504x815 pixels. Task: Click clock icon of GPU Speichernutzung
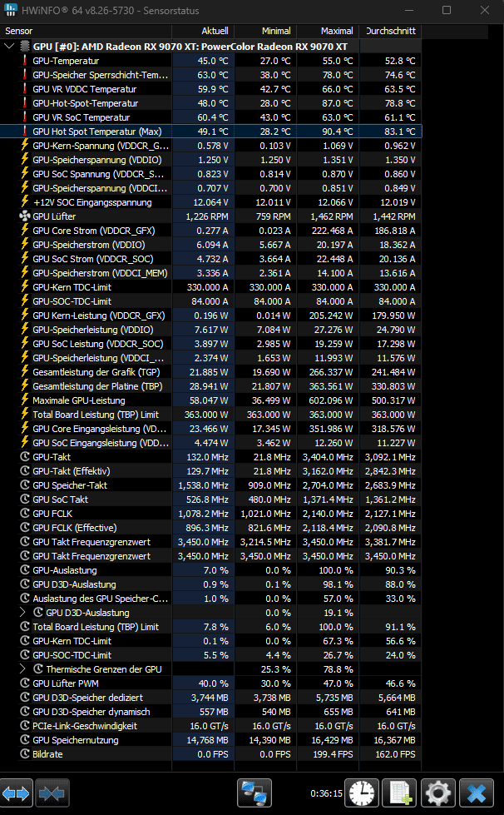coord(24,739)
